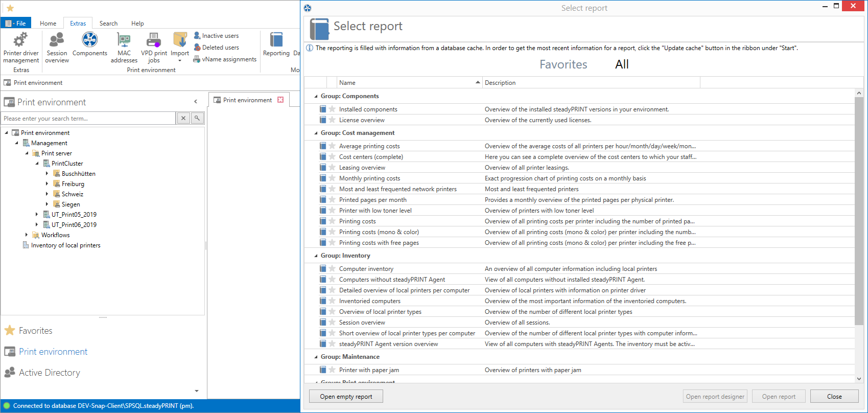This screenshot has width=868, height=413.
Task: Open VPD print jobs
Action: pos(154,48)
